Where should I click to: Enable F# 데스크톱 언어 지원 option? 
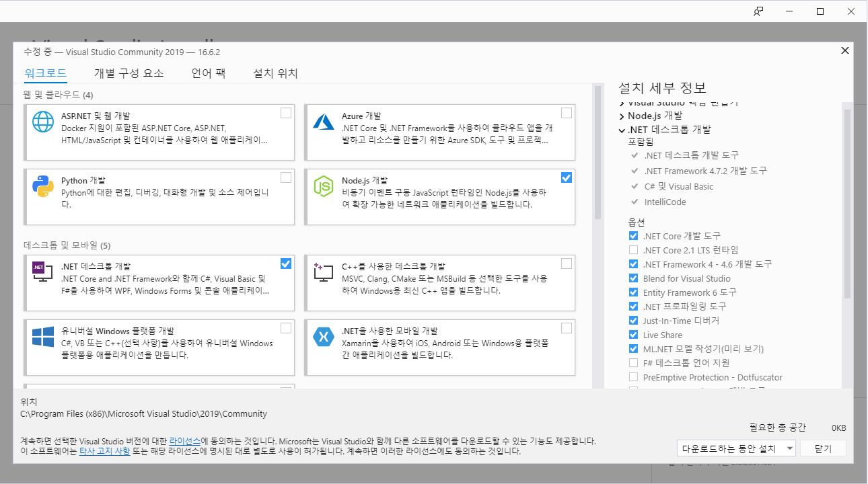pyautogui.click(x=633, y=363)
